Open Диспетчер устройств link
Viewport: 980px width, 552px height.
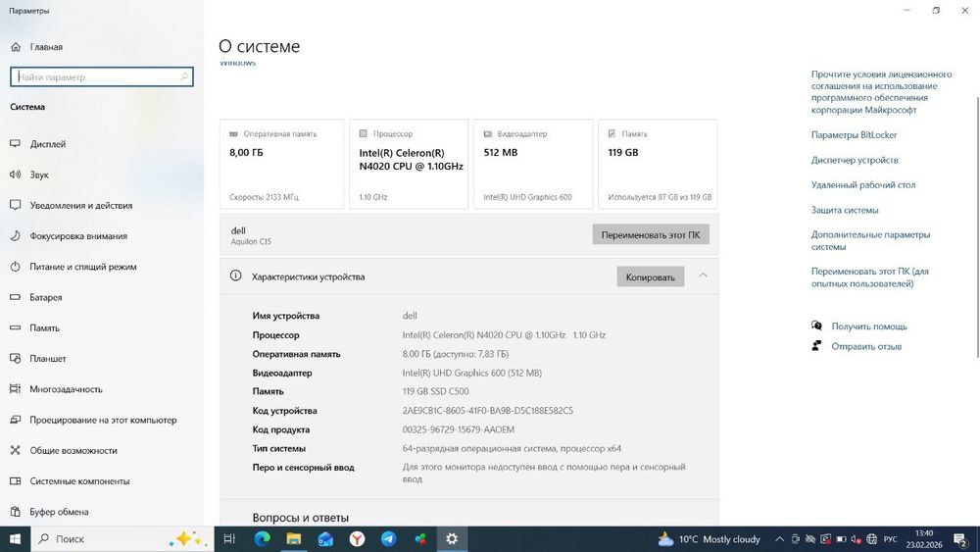click(x=855, y=160)
